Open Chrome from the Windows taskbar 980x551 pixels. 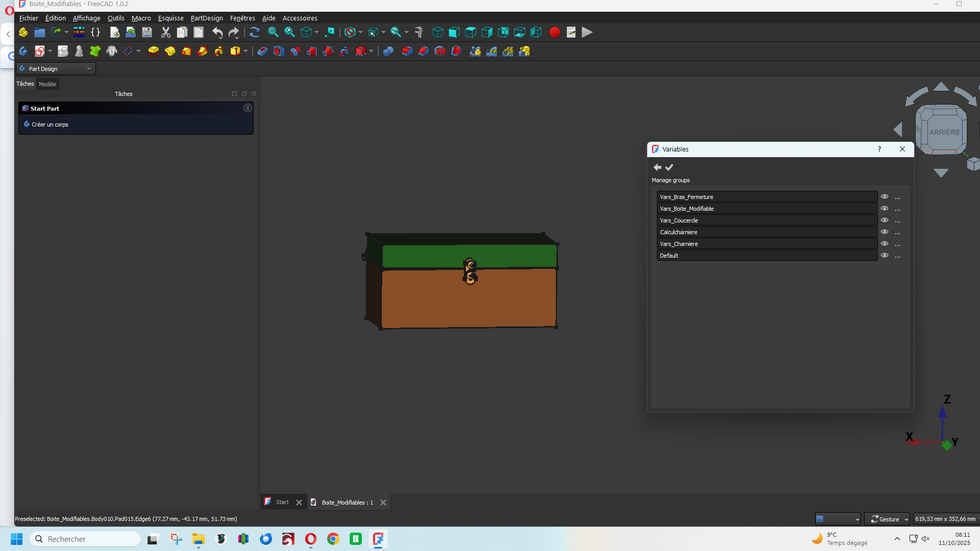pyautogui.click(x=333, y=539)
